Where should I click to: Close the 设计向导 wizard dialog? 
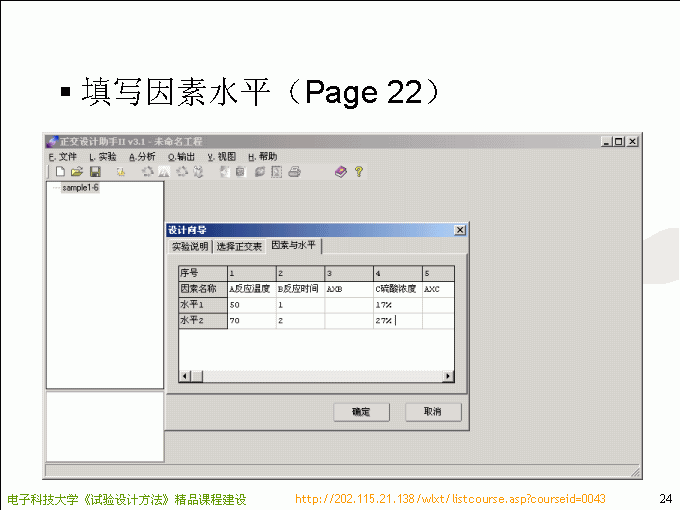[459, 230]
